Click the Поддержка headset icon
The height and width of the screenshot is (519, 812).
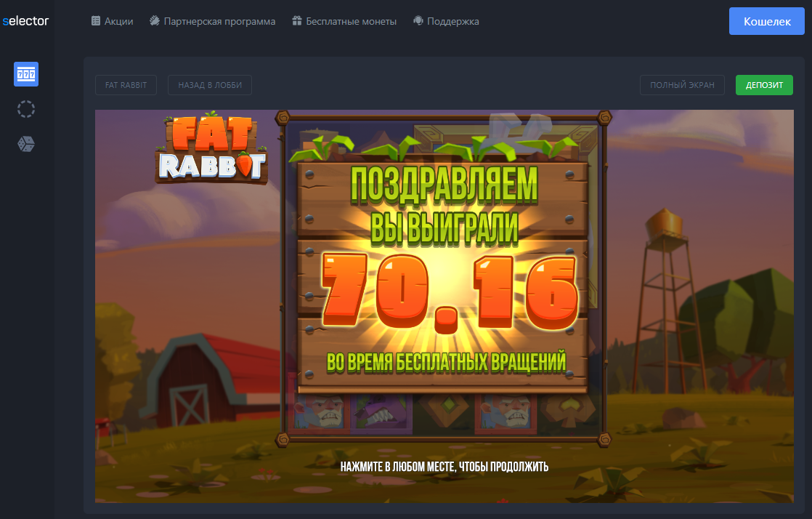[418, 21]
